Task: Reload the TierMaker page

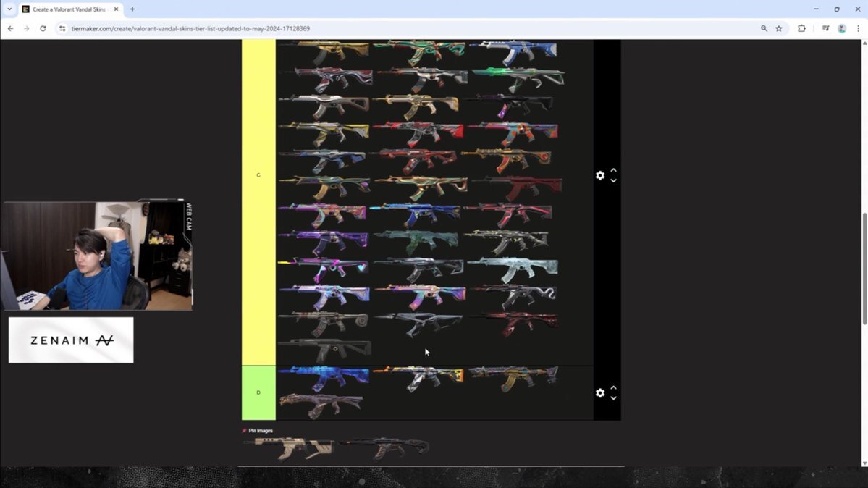Action: (x=43, y=28)
